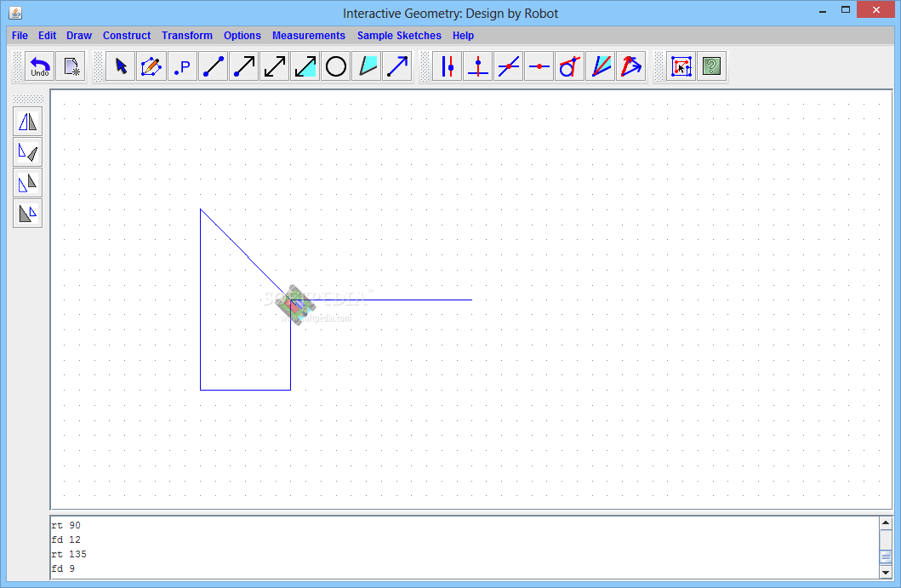Screen dimensions: 901x588
Task: Click the midpoint construct icon
Action: click(x=539, y=66)
